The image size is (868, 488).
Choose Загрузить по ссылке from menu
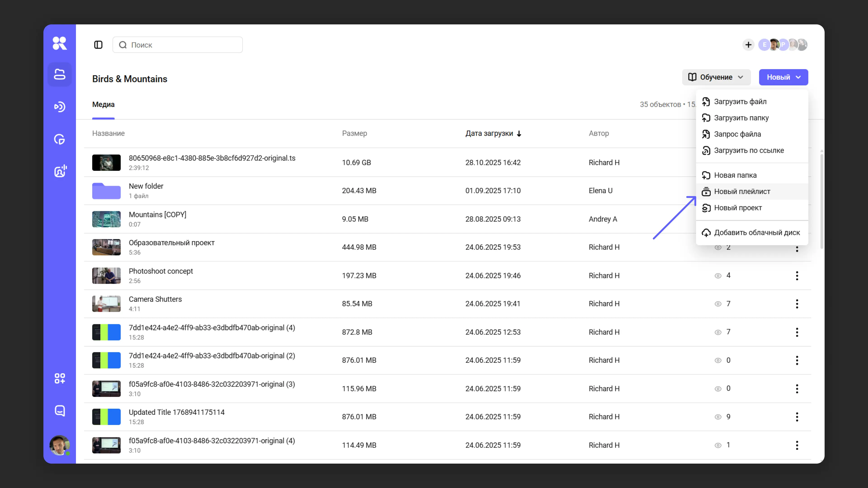pos(749,150)
